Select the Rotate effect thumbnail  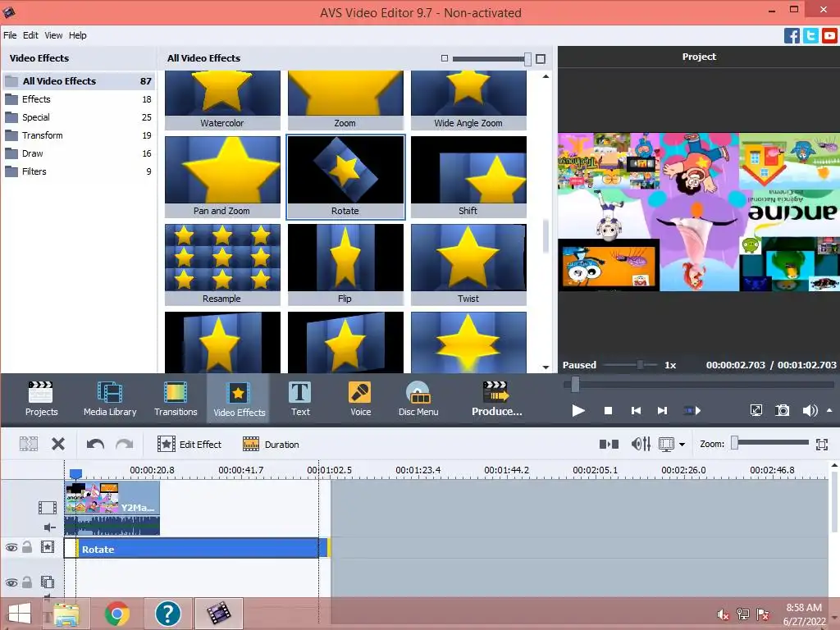click(x=345, y=177)
